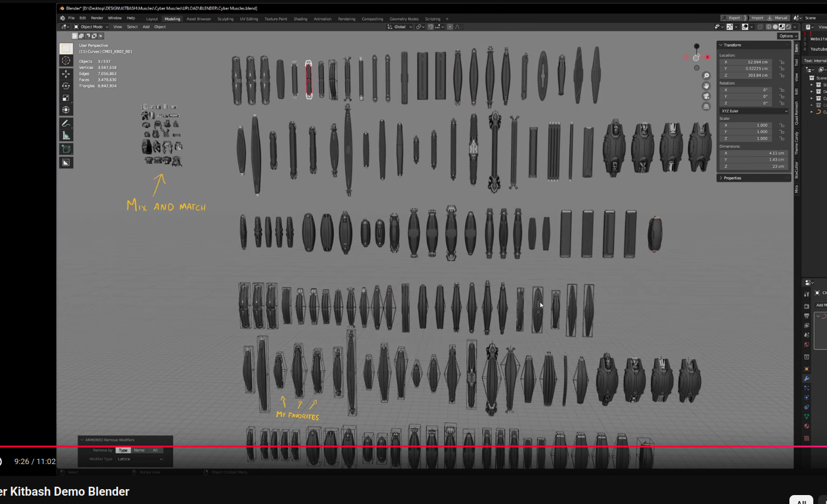Screen dimensions: 827x504
Task: Toggle X-ray mode in header
Action: [x=761, y=27]
